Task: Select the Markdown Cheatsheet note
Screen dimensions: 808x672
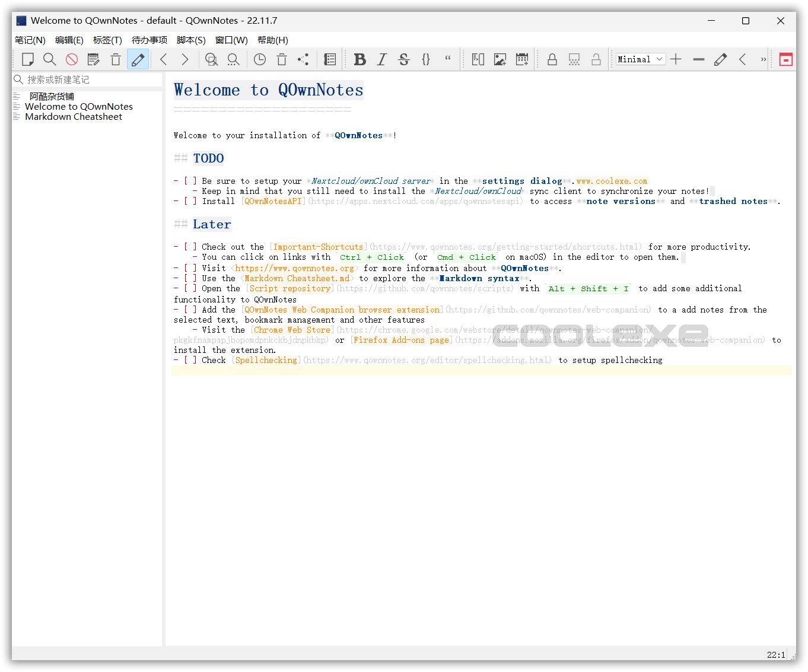Action: [73, 116]
